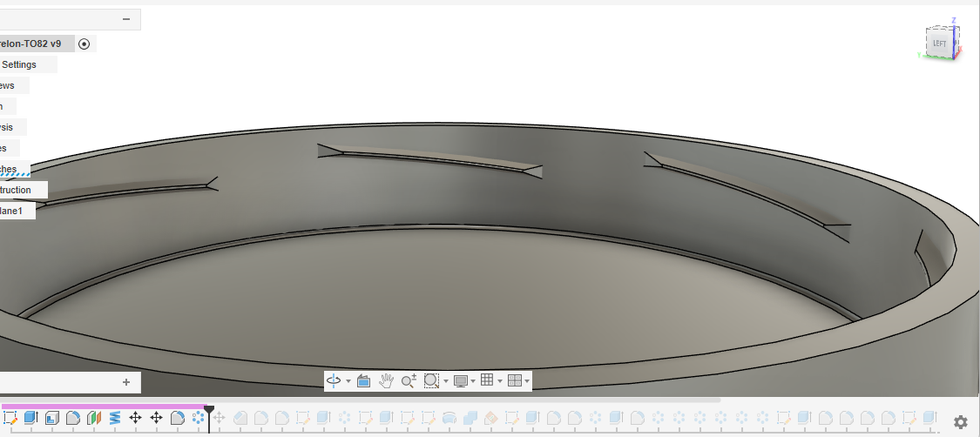The height and width of the screenshot is (437, 980).
Task: Expand the Zoom Window dropdown arrow
Action: (445, 381)
